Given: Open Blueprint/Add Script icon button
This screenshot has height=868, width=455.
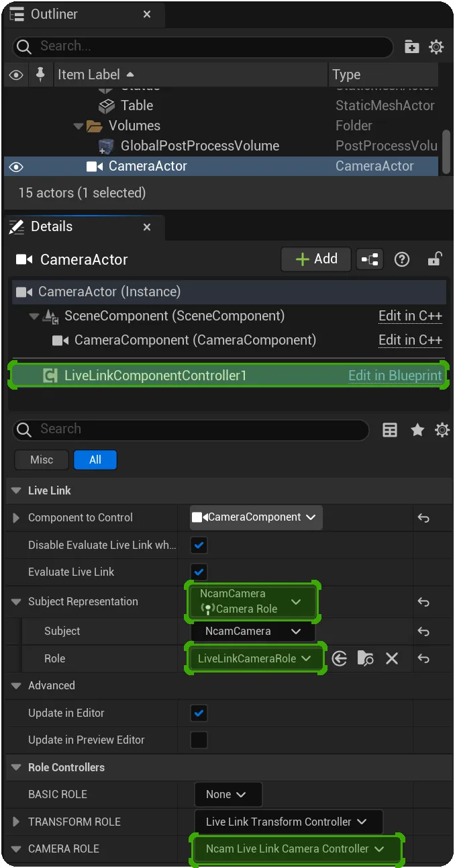Looking at the screenshot, I should click(369, 259).
